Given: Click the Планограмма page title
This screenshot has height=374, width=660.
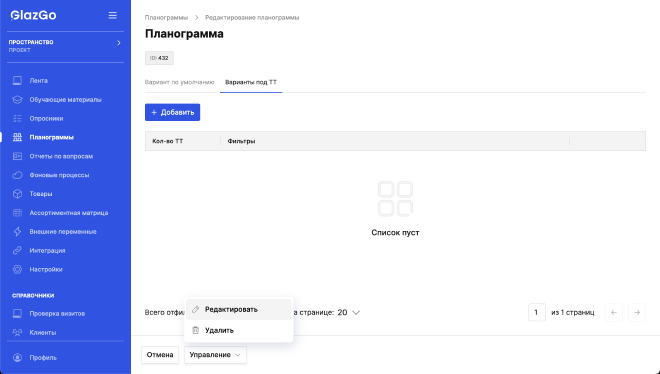Looking at the screenshot, I should (x=184, y=34).
